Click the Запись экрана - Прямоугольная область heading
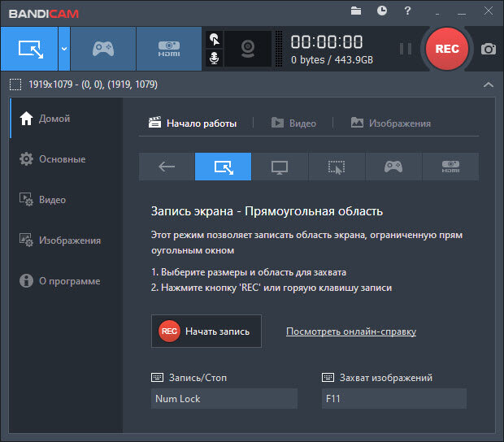 click(267, 211)
